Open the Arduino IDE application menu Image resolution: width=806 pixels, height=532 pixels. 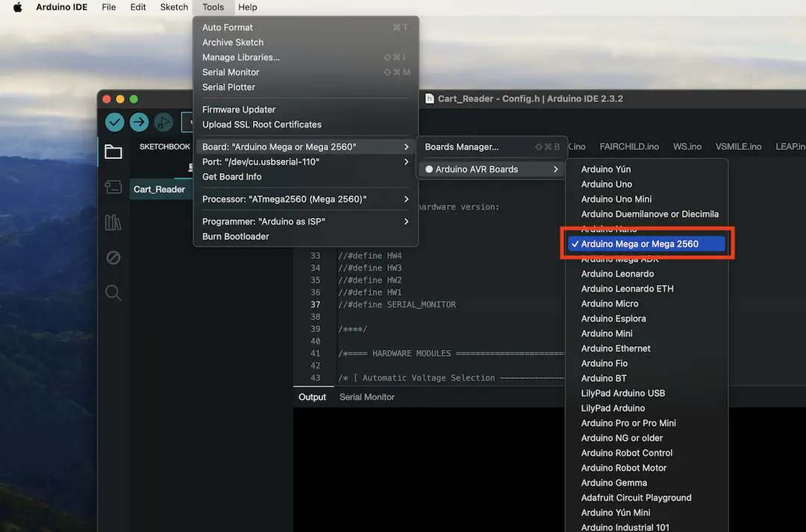62,7
